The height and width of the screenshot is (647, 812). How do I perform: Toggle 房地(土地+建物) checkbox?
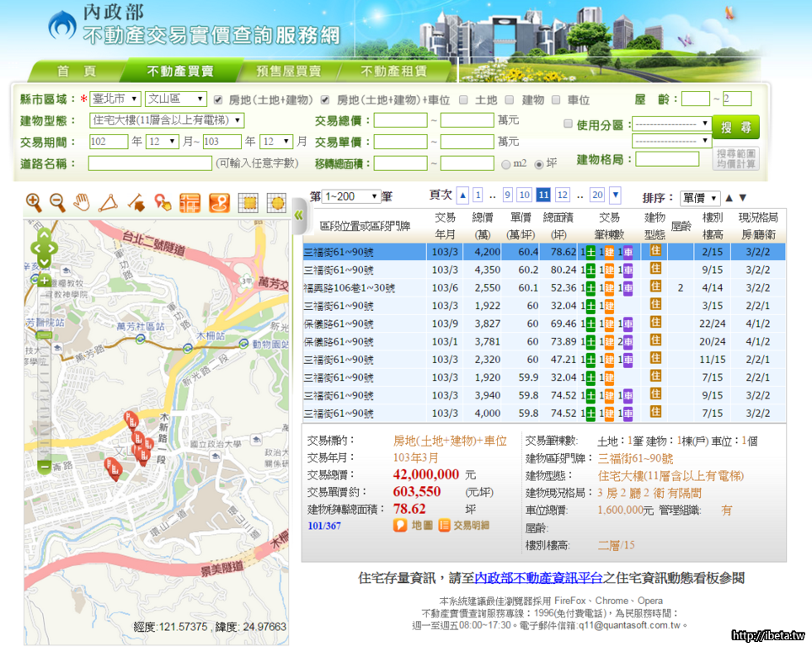pyautogui.click(x=218, y=99)
